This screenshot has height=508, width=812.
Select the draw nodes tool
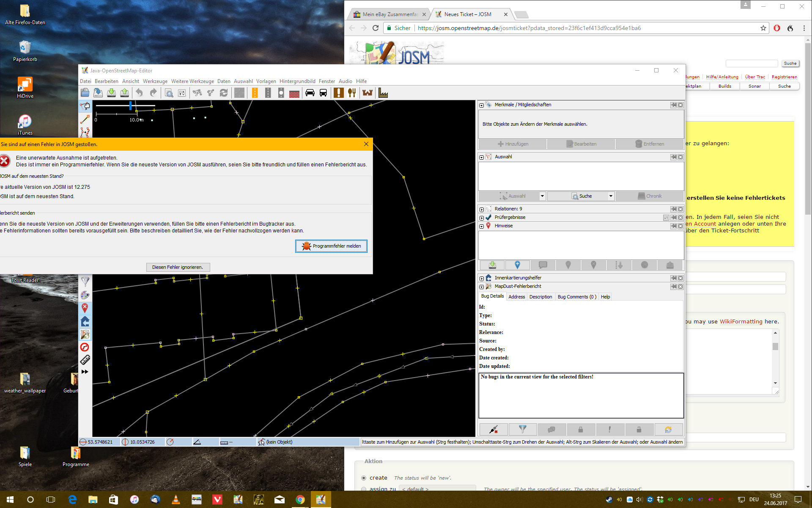point(85,120)
